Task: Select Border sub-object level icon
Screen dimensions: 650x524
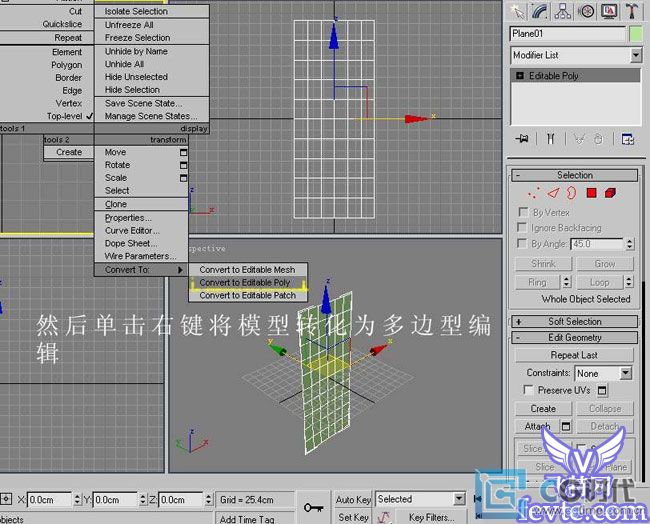Action: coord(572,193)
